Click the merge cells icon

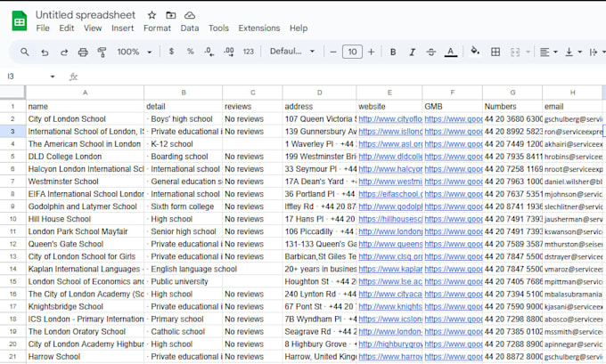pyautogui.click(x=515, y=52)
